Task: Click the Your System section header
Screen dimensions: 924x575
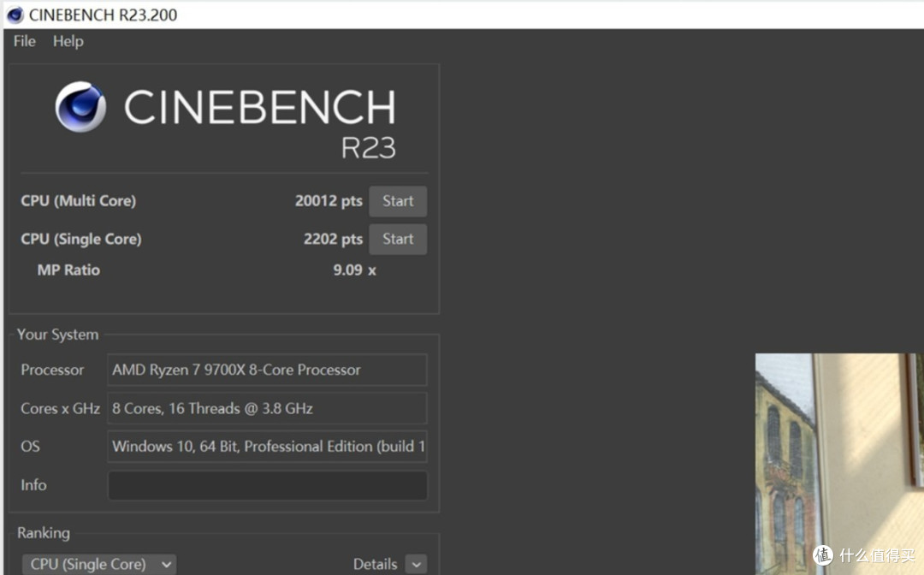Action: 57,335
